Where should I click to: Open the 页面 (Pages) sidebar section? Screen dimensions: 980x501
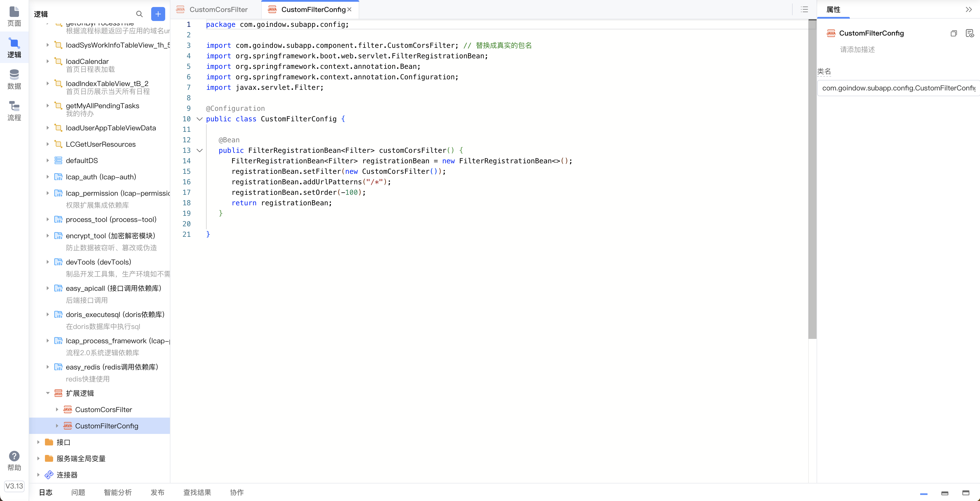14,16
